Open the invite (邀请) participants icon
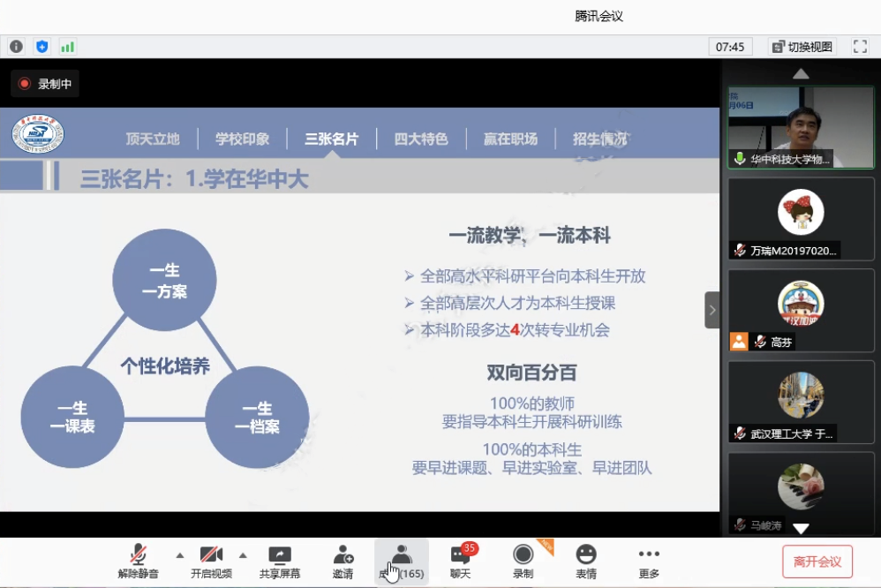The width and height of the screenshot is (881, 588). (343, 562)
